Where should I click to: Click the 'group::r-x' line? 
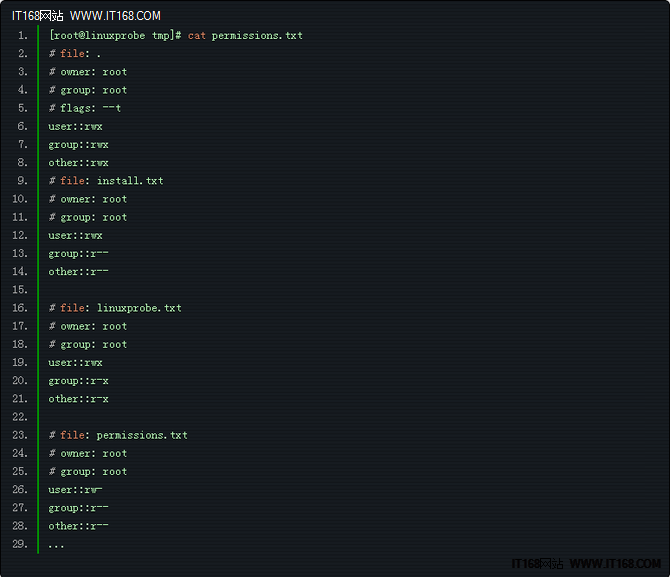click(78, 381)
